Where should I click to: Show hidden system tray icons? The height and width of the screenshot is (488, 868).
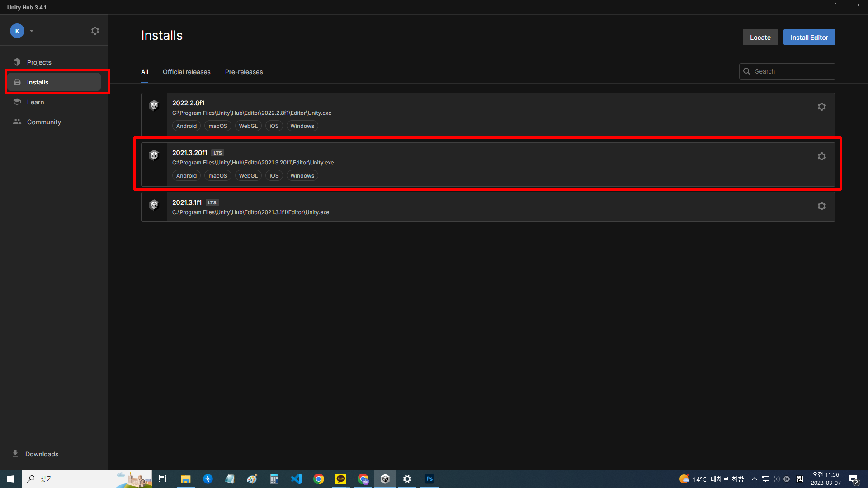point(754,479)
